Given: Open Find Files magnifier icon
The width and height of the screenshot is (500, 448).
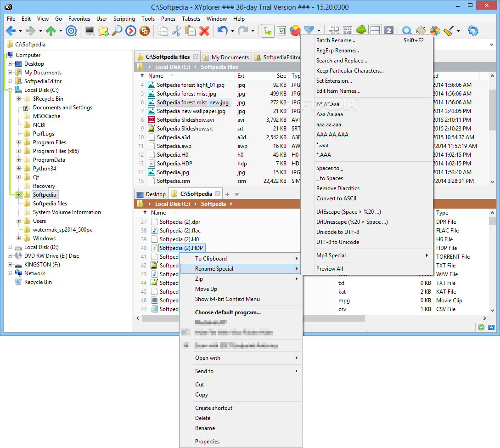Looking at the screenshot, I should [x=117, y=31].
